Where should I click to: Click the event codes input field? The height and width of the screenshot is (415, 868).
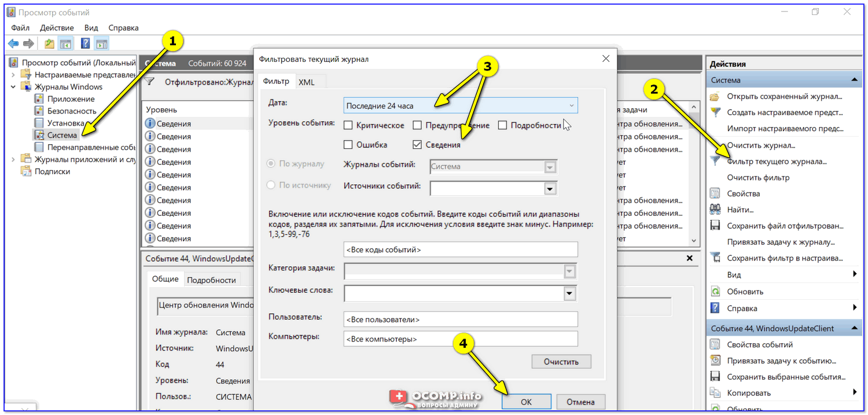click(x=460, y=249)
